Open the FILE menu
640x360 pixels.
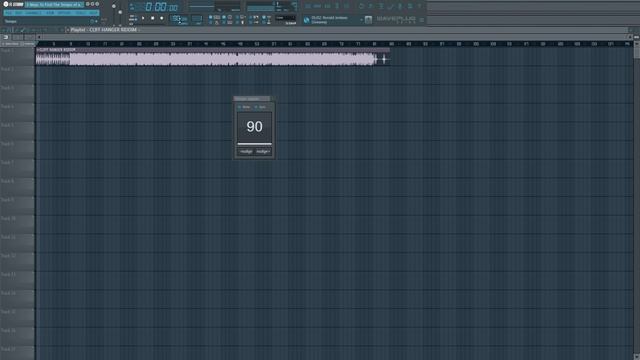point(8,13)
